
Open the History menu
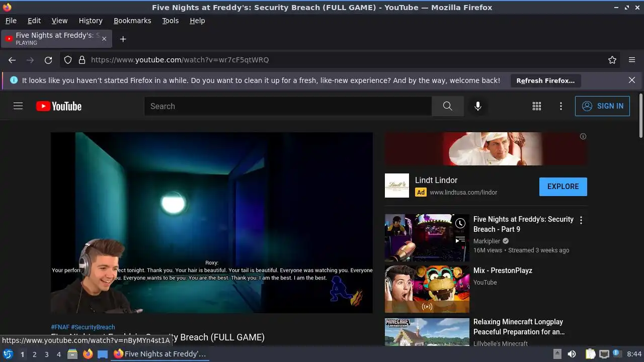[91, 21]
